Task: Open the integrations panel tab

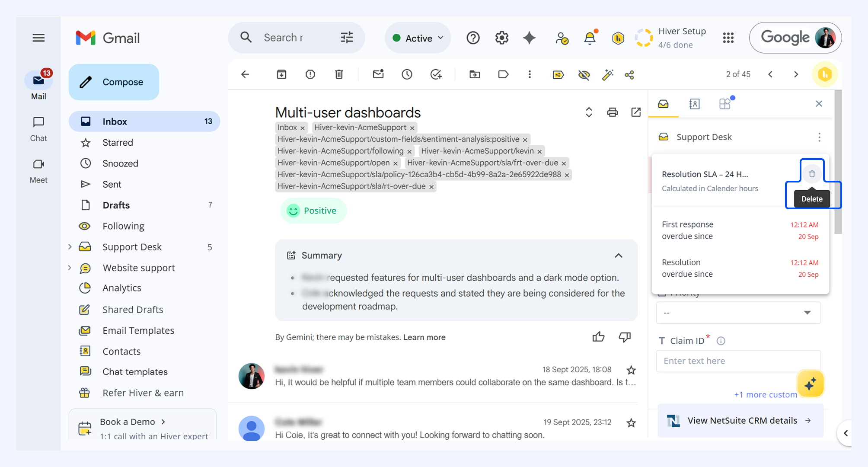Action: click(x=725, y=104)
